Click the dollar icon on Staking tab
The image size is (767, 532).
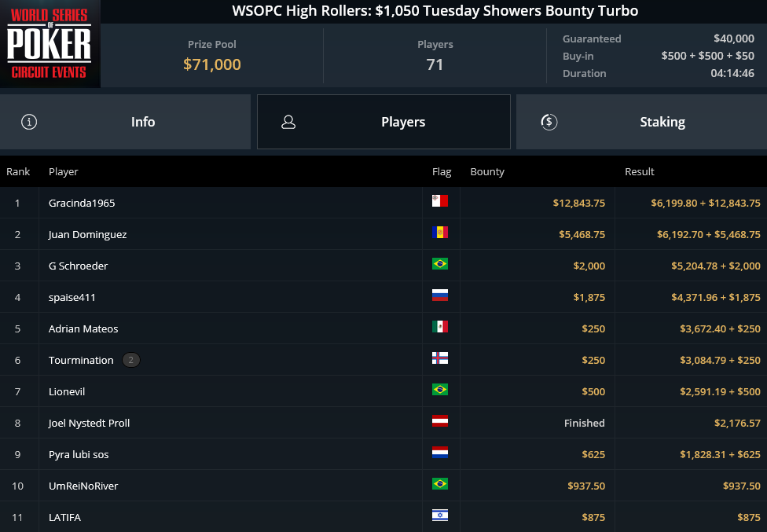click(549, 122)
